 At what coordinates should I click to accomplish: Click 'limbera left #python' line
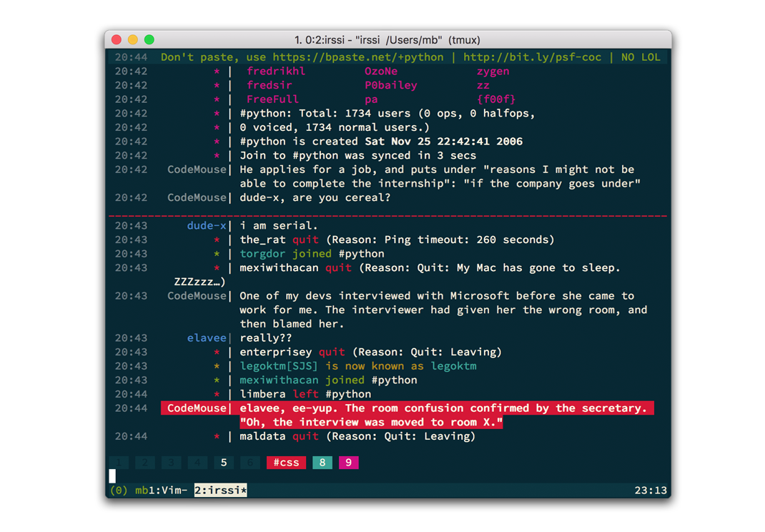point(305,395)
